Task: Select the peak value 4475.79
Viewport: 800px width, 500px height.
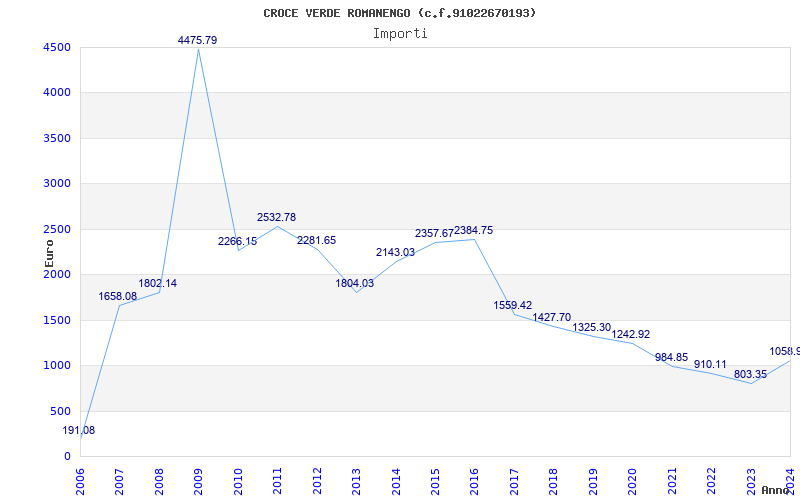Action: [x=197, y=40]
